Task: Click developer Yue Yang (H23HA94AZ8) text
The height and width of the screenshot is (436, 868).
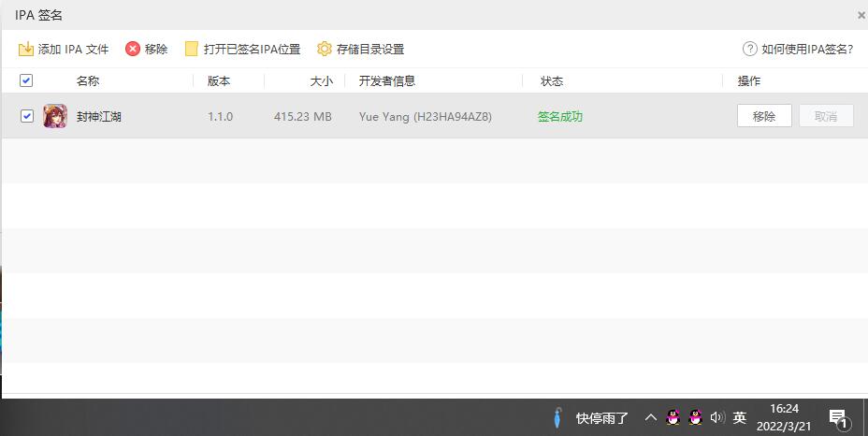Action: pos(426,117)
